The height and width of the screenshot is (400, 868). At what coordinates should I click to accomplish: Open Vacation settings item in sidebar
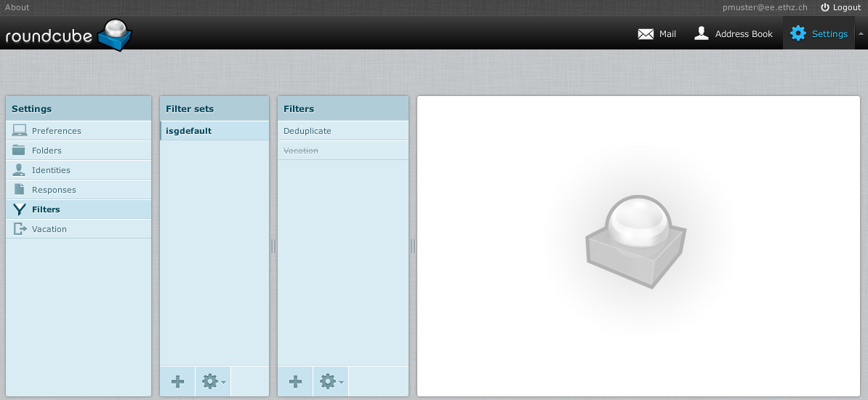click(x=79, y=229)
